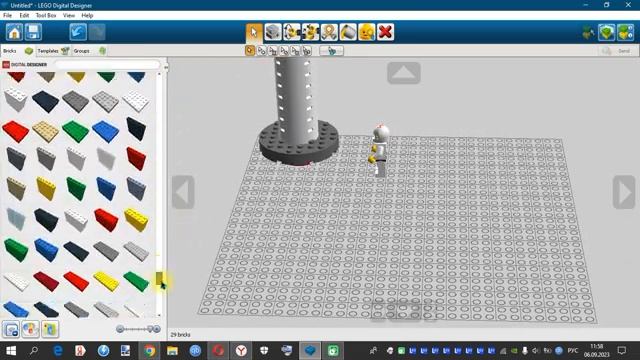Viewport: 640px width, 360px height.
Task: Open the File menu
Action: [x=7, y=16]
